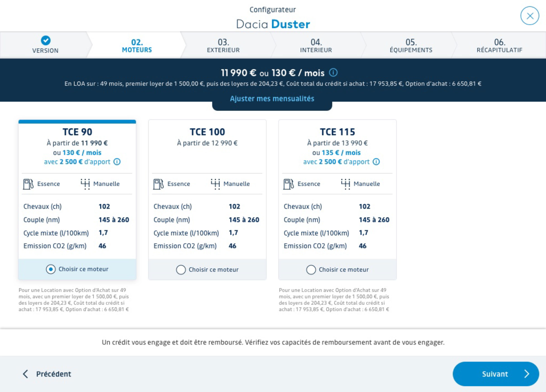This screenshot has width=546, height=392.
Task: Switch to the 04. Interieur step
Action: pyautogui.click(x=316, y=45)
